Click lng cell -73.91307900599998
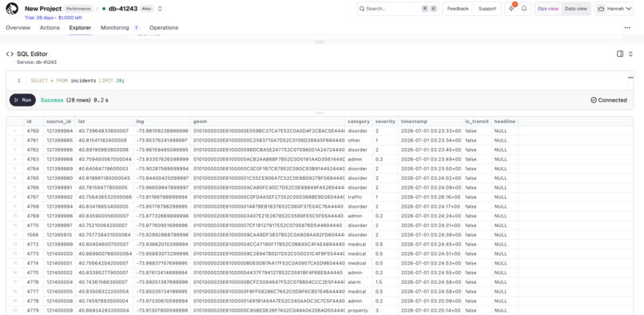Screen dimensions: 644x315 pos(162,310)
